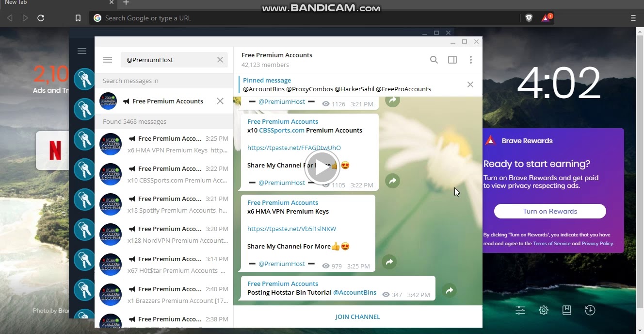This screenshot has height=334, width=644.
Task: Open the tpaste.net/Vb5l1slNKW link
Action: (291, 229)
